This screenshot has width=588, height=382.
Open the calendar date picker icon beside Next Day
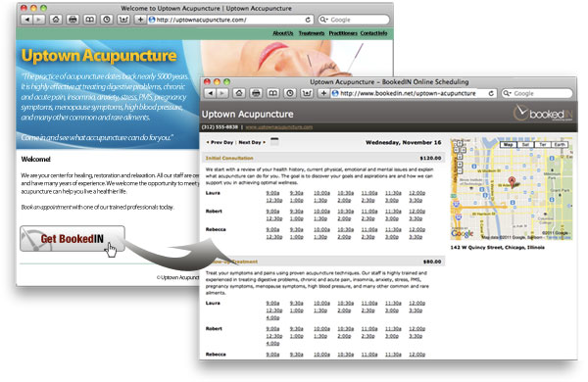pyautogui.click(x=274, y=141)
